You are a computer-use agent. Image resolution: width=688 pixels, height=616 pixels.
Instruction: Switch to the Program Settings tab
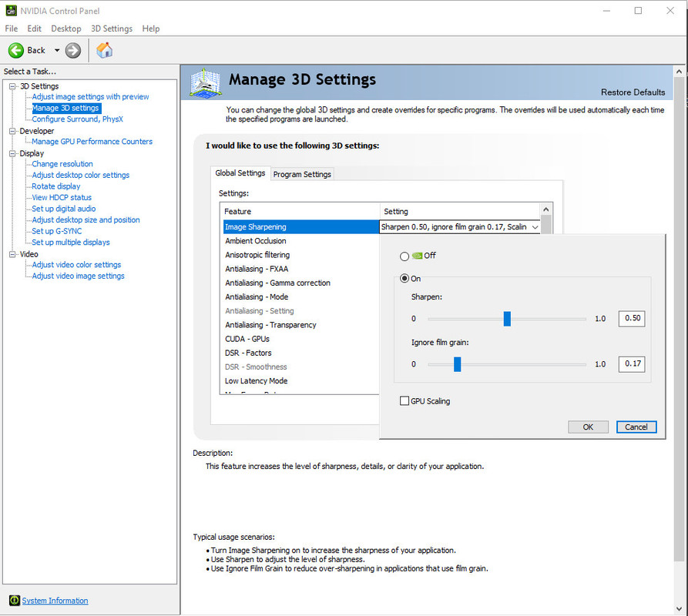pos(302,174)
